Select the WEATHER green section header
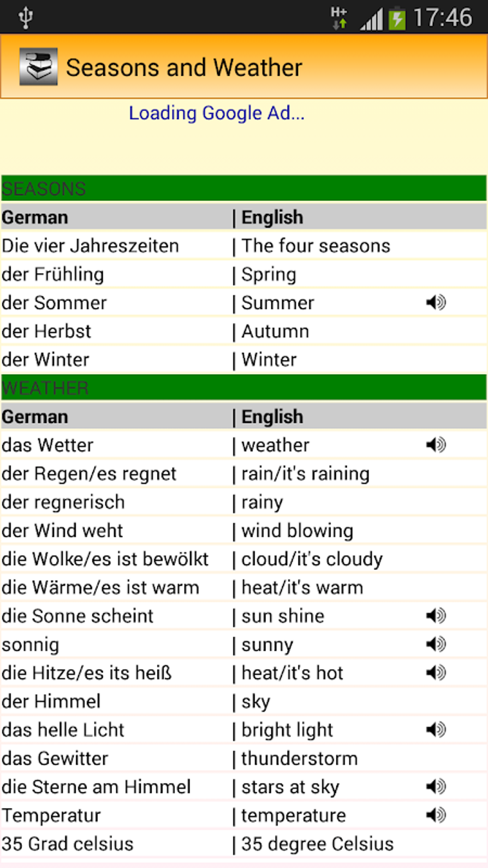 pyautogui.click(x=244, y=387)
